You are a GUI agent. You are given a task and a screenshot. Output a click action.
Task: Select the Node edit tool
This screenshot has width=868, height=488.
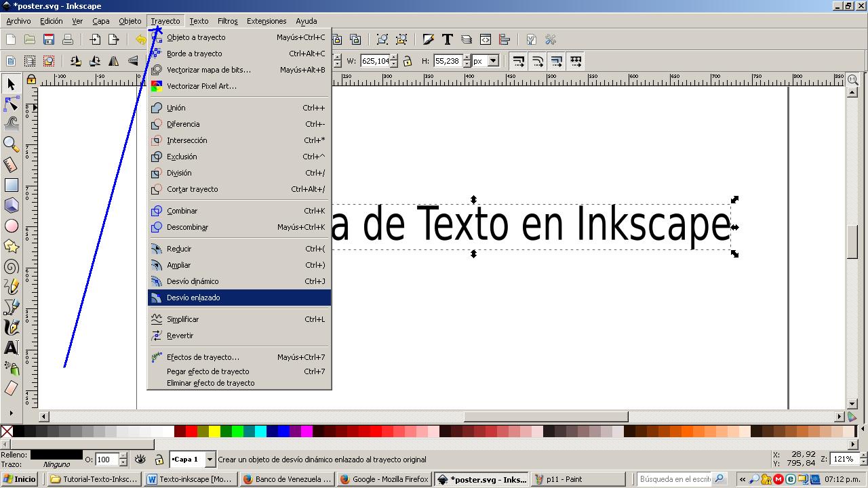[x=11, y=104]
